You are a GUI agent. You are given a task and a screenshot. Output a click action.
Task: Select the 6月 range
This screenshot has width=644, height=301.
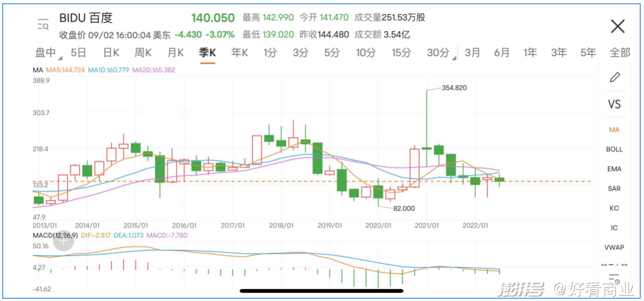pos(502,52)
